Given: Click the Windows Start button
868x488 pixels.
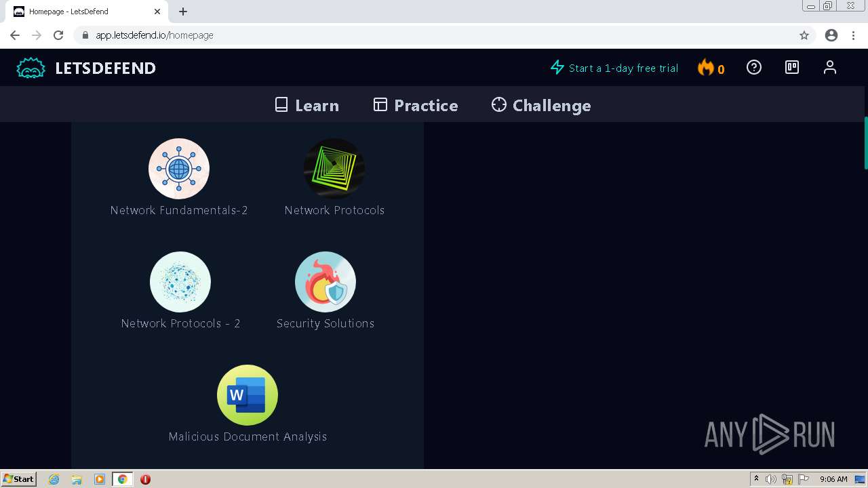Looking at the screenshot, I should (19, 479).
